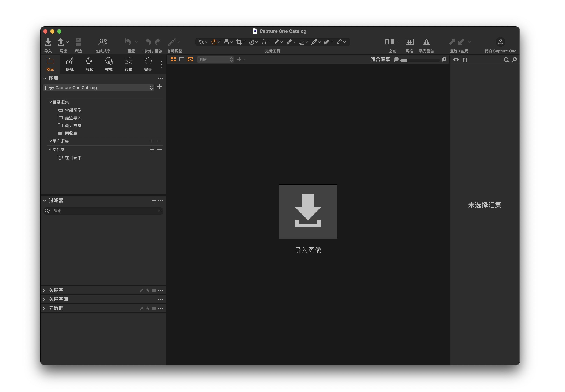
Task: Select 全部图像 in catalog collections
Action: click(73, 110)
